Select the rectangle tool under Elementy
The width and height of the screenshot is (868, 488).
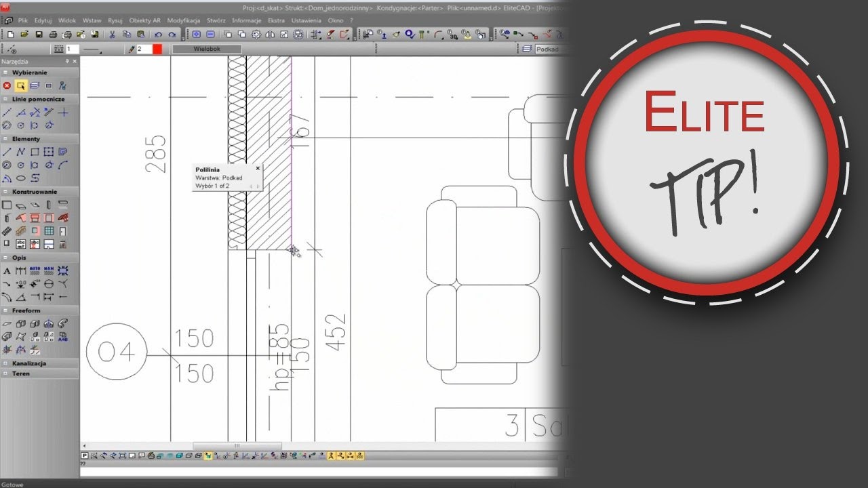click(x=35, y=151)
